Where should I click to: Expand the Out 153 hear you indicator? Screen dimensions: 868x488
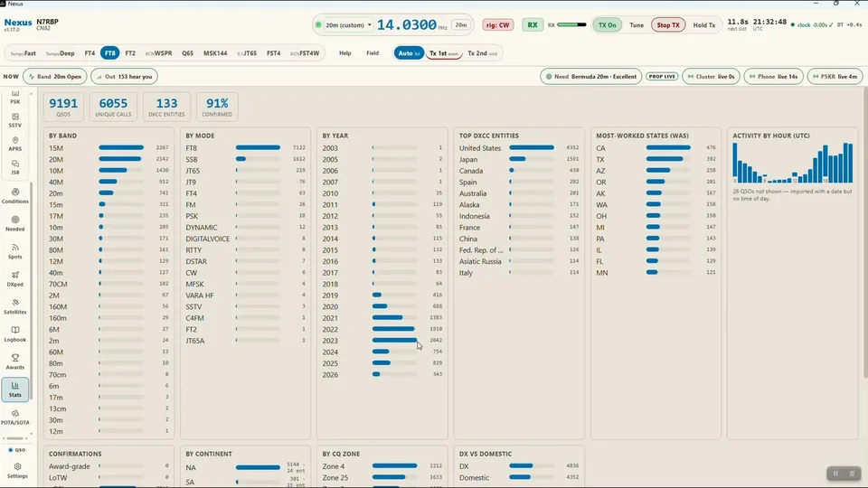pyautogui.click(x=125, y=76)
